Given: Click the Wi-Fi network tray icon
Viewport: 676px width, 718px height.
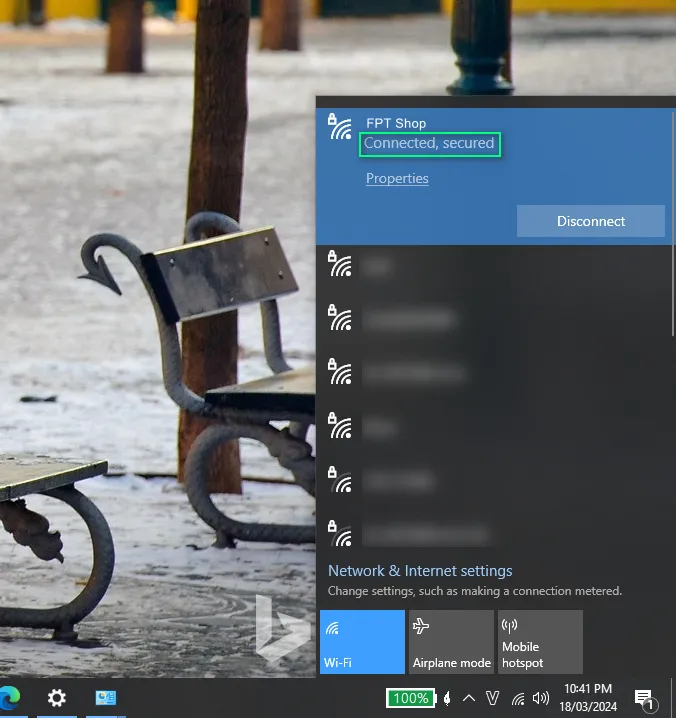Looking at the screenshot, I should [518, 698].
